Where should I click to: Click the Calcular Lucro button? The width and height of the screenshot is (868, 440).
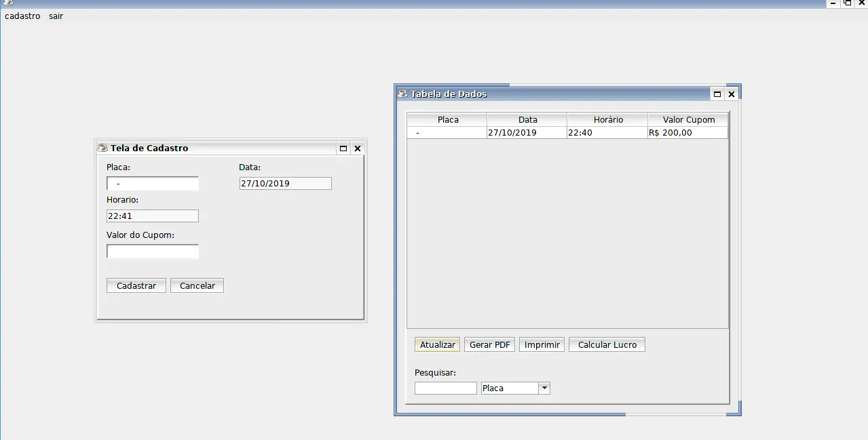pyautogui.click(x=607, y=344)
